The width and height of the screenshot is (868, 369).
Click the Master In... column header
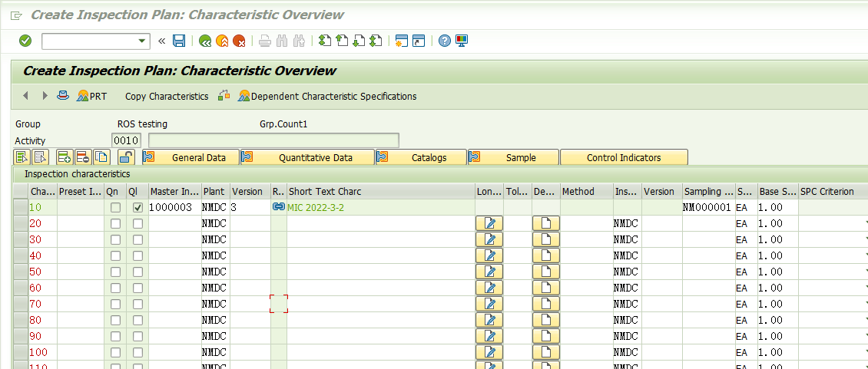pos(174,192)
